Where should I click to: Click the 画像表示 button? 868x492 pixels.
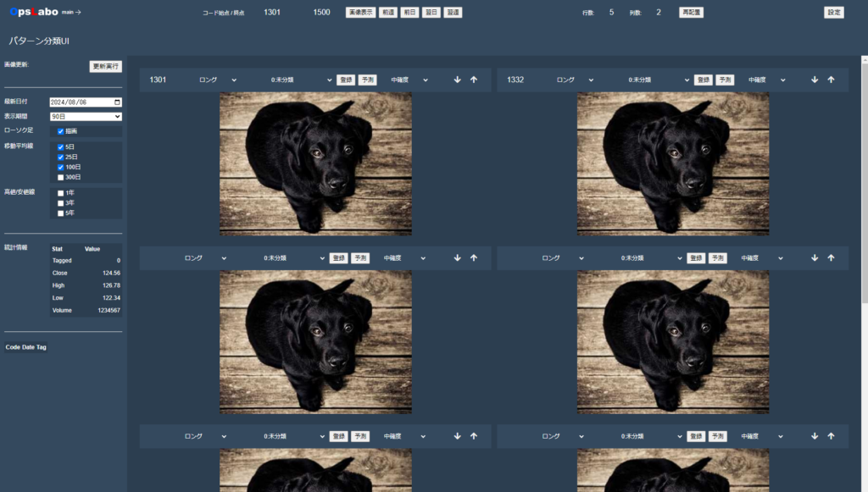[361, 12]
